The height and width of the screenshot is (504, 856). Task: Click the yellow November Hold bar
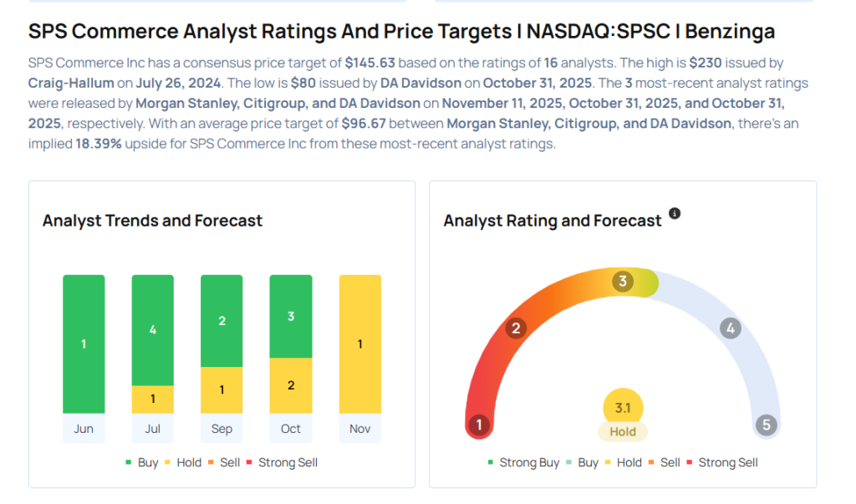pos(359,344)
